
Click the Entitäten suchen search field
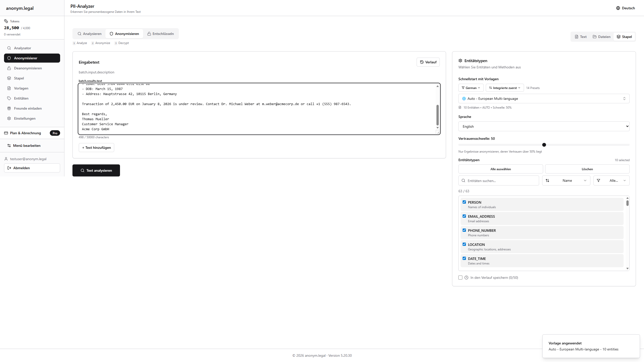tap(498, 180)
